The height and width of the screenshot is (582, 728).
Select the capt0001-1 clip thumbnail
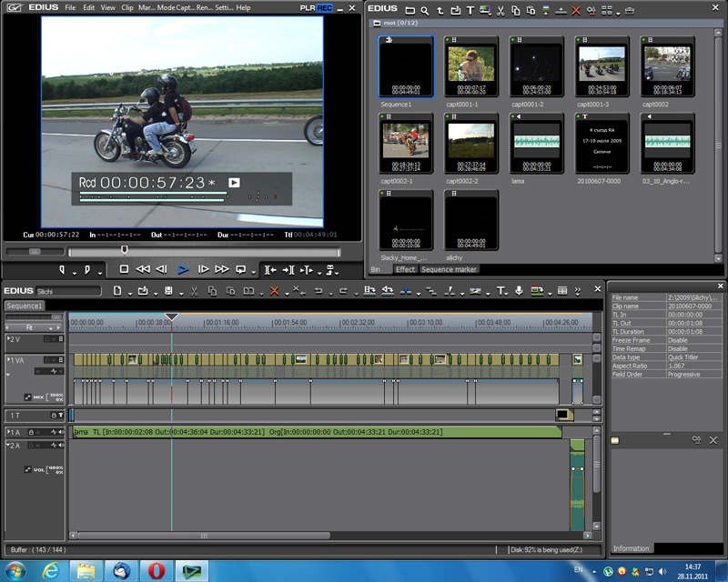pyautogui.click(x=470, y=66)
